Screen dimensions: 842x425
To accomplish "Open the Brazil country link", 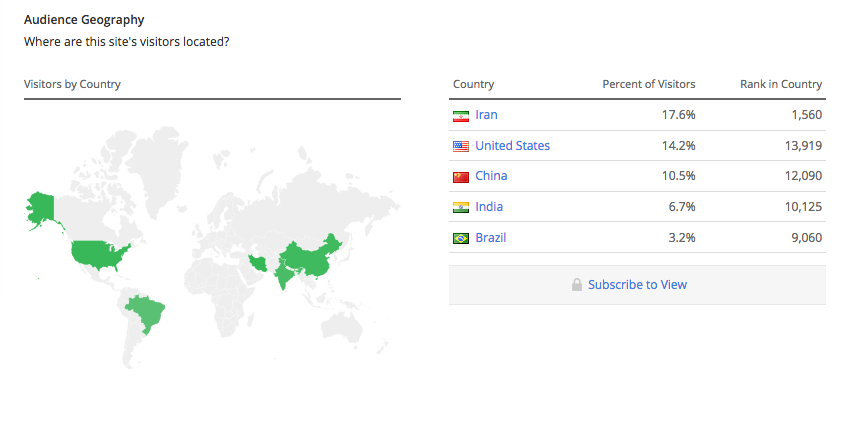I will [x=490, y=237].
